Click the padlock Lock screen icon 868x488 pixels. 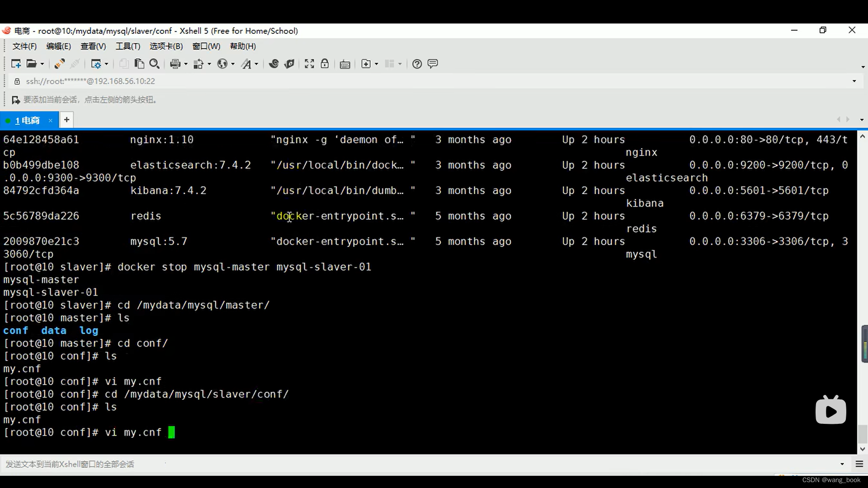point(325,64)
